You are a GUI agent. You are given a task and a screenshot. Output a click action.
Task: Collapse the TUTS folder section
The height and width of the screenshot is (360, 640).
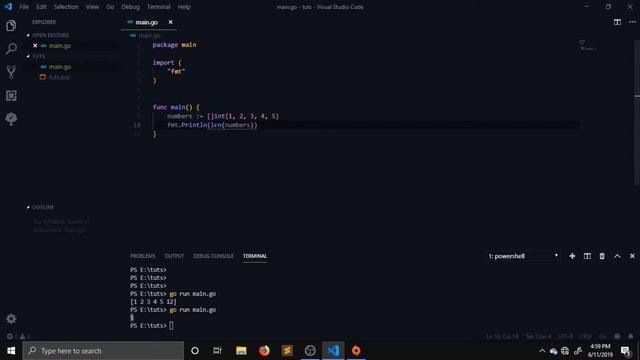click(36, 56)
